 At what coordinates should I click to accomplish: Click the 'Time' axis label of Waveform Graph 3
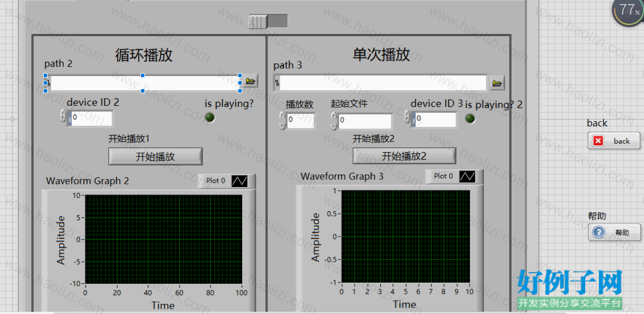tap(405, 304)
